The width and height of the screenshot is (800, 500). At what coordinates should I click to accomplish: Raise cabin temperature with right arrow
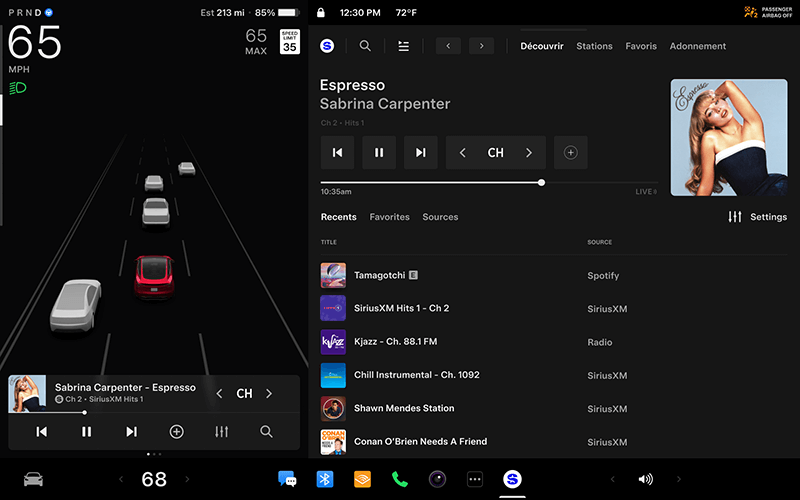187,480
